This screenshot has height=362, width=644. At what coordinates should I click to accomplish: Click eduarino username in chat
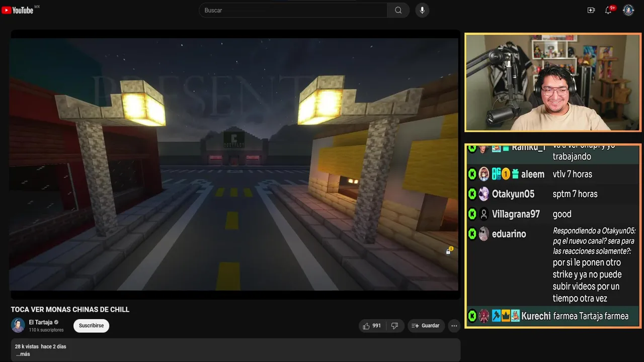click(x=509, y=234)
